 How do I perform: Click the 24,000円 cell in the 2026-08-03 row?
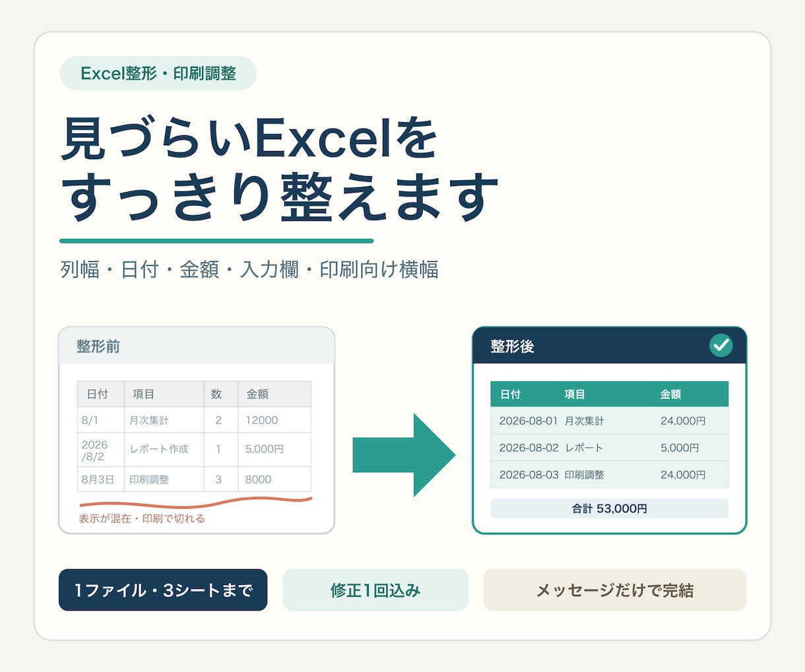point(683,475)
